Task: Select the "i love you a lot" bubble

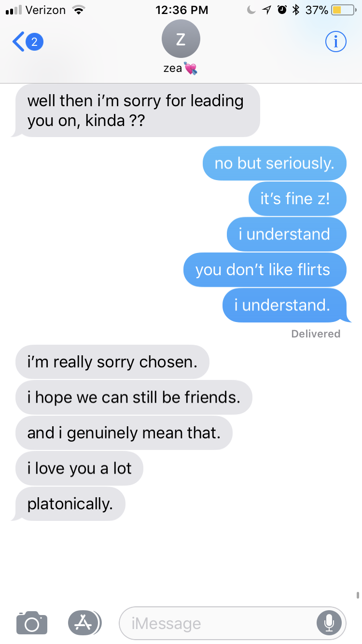Action: point(79,468)
